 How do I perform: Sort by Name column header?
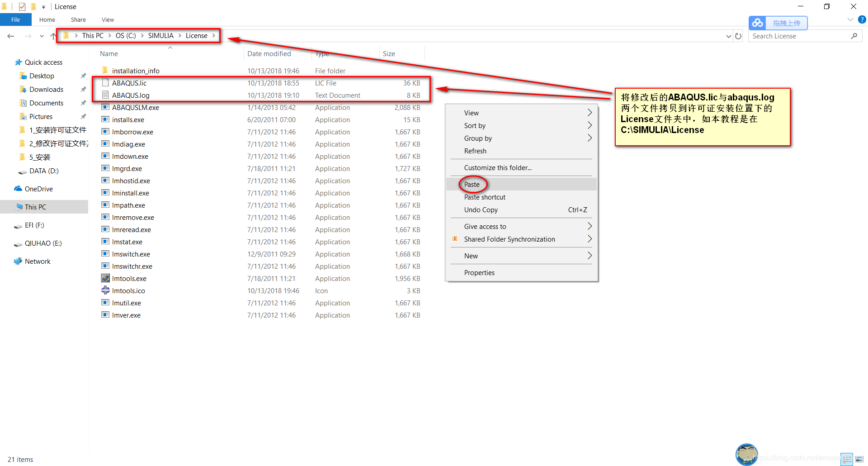[x=109, y=54]
